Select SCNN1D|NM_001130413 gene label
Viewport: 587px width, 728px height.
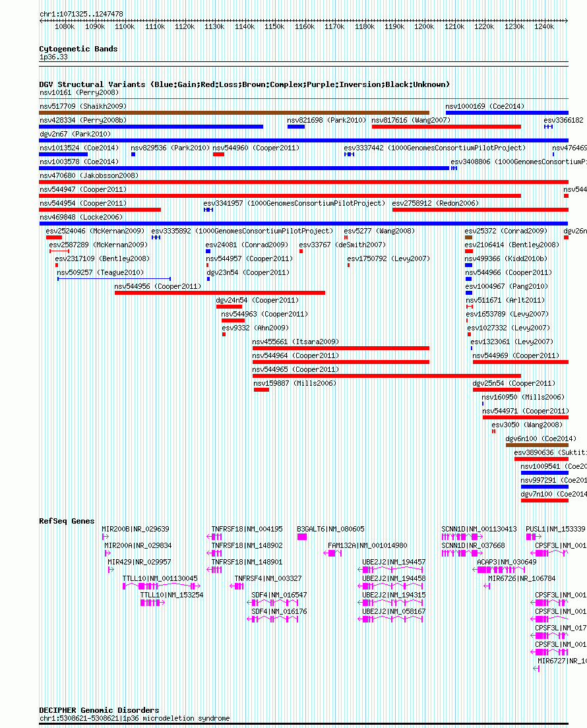point(479,530)
